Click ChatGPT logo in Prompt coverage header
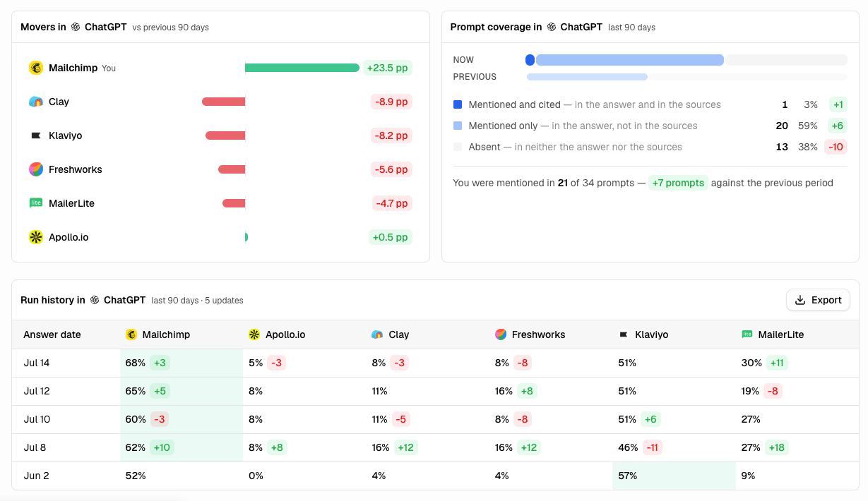Screen dimensions: 868x501 coord(552,27)
